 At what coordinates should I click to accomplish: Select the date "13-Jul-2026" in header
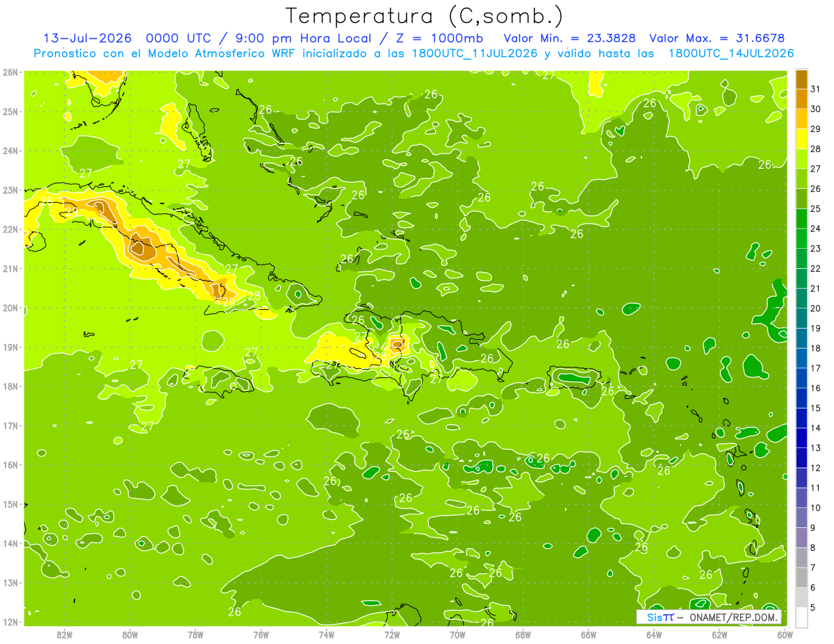pyautogui.click(x=88, y=38)
